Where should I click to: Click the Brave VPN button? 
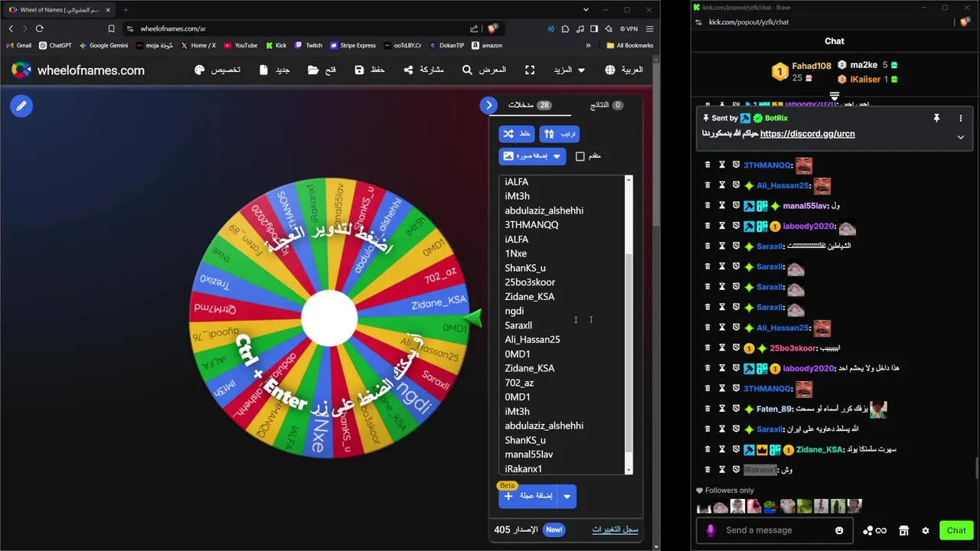coord(629,28)
